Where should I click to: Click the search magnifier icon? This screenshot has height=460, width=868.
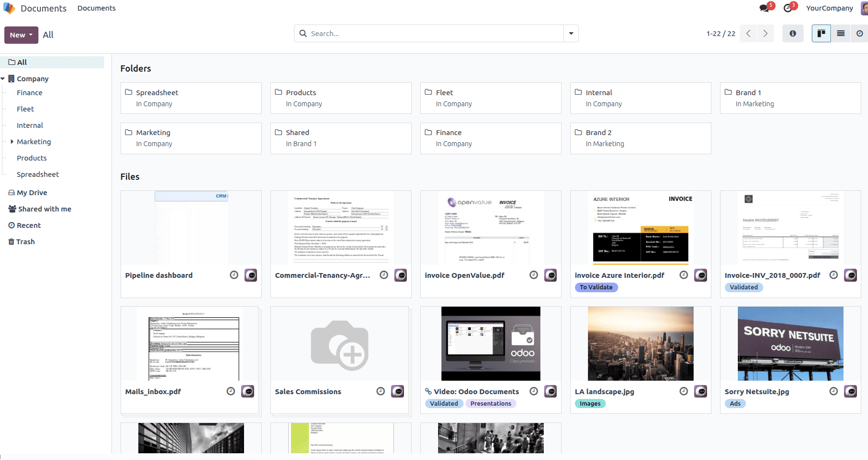pyautogui.click(x=303, y=34)
